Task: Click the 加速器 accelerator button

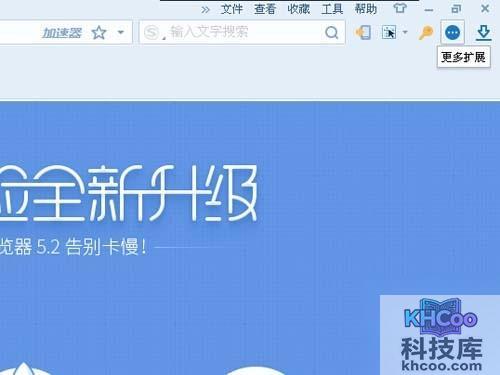Action: pos(62,33)
